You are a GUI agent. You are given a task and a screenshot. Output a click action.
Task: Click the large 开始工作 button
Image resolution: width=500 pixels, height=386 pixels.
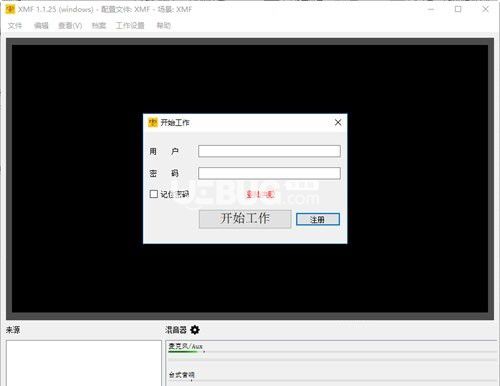245,219
